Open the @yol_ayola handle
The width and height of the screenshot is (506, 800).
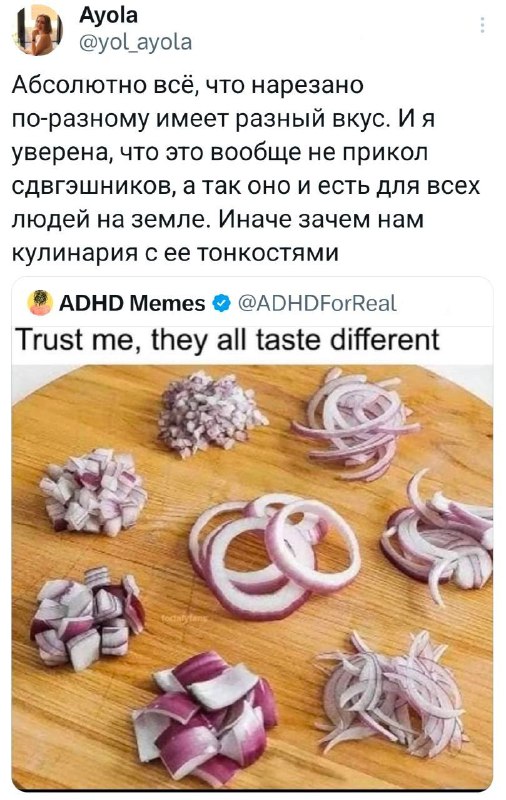pyautogui.click(x=135, y=42)
